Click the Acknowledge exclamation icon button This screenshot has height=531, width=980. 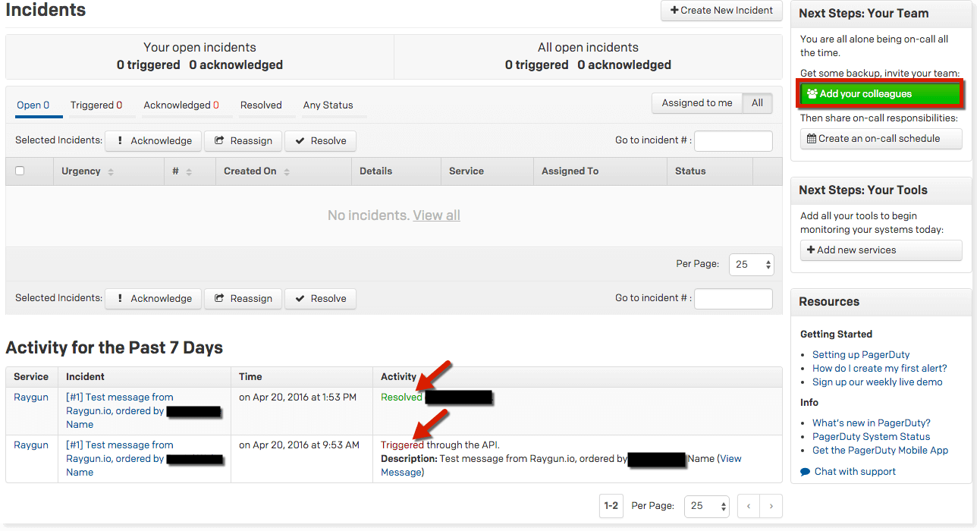[x=152, y=140]
